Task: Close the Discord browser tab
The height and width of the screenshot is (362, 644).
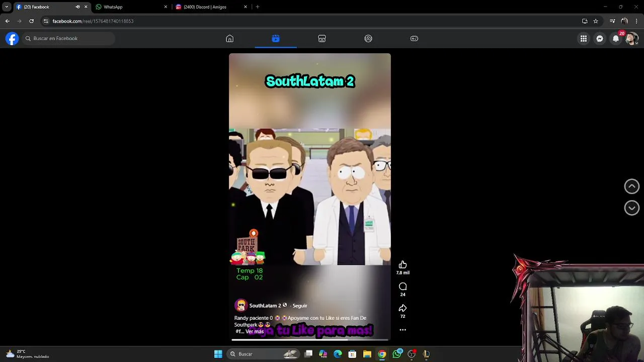Action: pyautogui.click(x=246, y=7)
